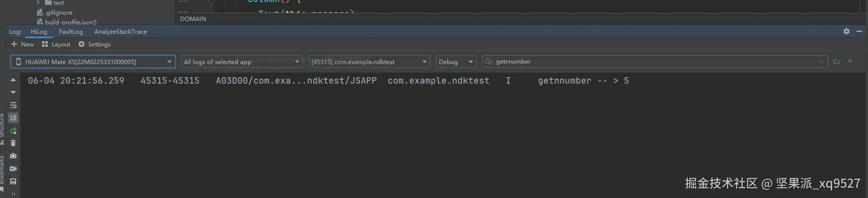Expand the test folder in project tree
868x198 pixels.
point(38,3)
